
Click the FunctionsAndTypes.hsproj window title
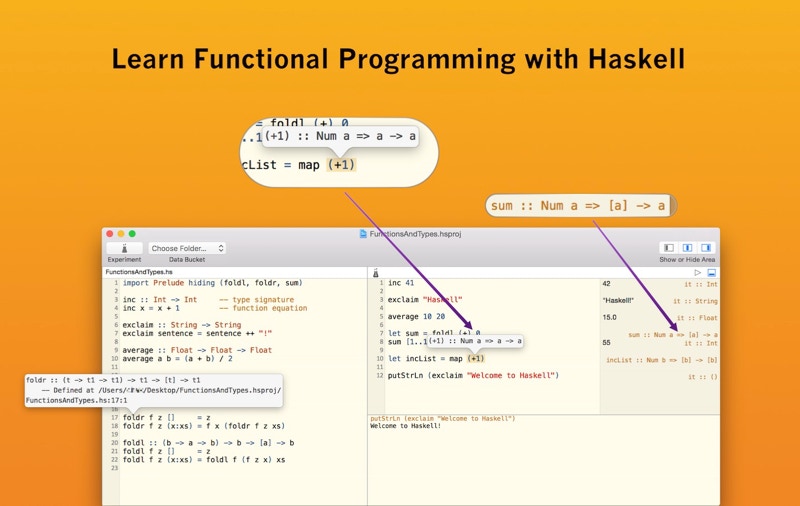tap(415, 234)
